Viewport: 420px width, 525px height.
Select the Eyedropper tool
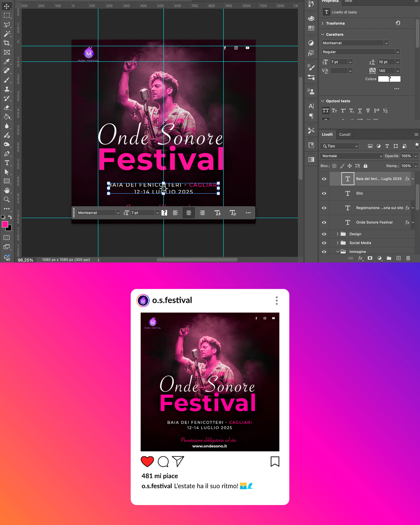pos(7,61)
